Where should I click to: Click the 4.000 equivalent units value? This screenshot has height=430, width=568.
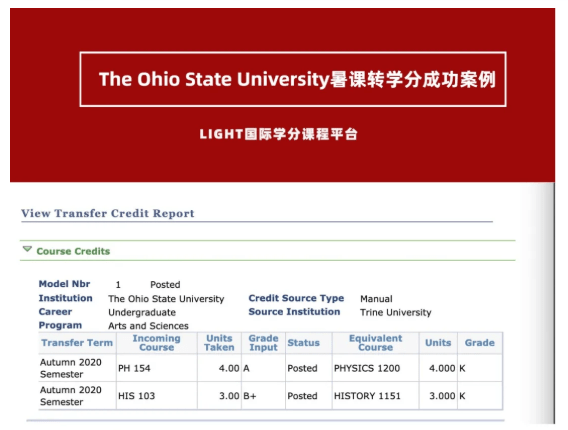pos(442,368)
